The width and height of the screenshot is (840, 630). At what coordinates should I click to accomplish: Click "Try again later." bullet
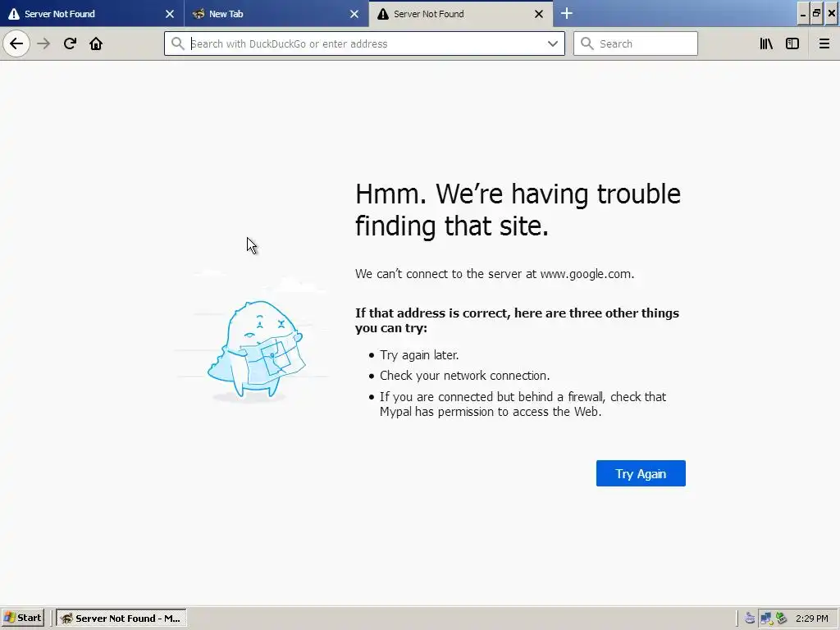tap(419, 355)
